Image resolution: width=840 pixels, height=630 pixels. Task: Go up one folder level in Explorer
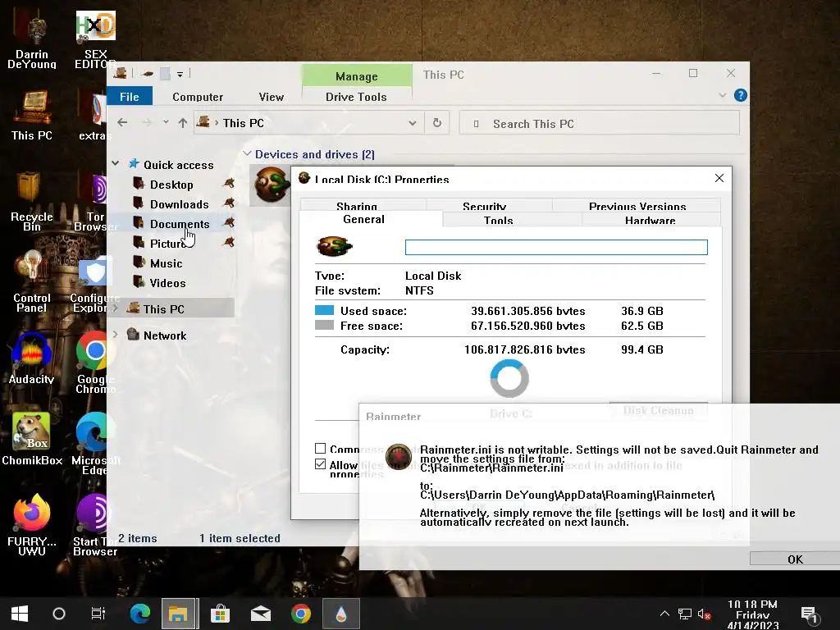pos(183,123)
